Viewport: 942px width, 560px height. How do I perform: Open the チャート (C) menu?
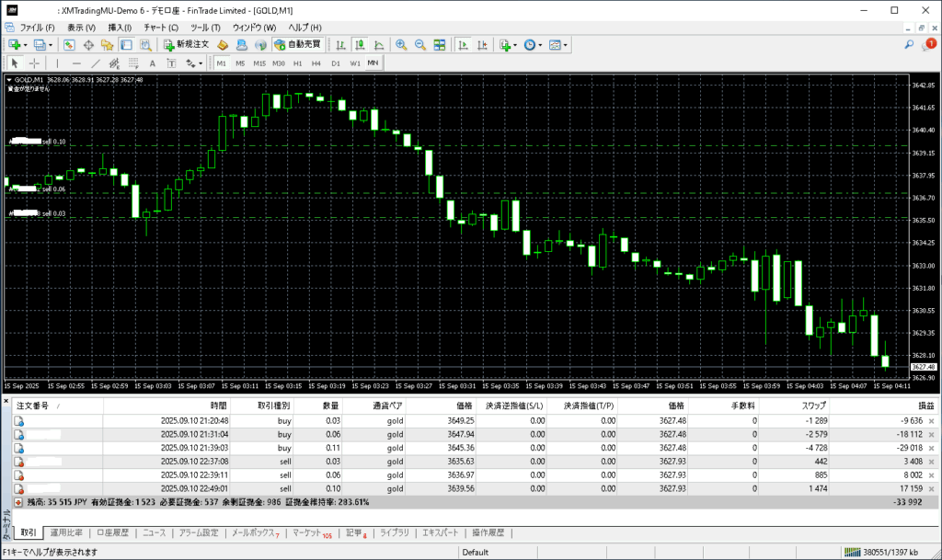click(158, 28)
